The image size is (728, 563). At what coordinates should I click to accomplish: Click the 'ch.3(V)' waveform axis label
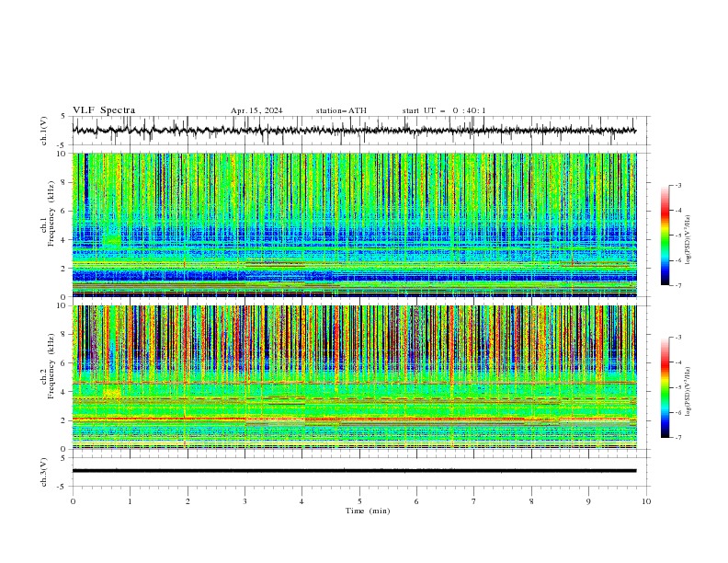click(x=44, y=472)
